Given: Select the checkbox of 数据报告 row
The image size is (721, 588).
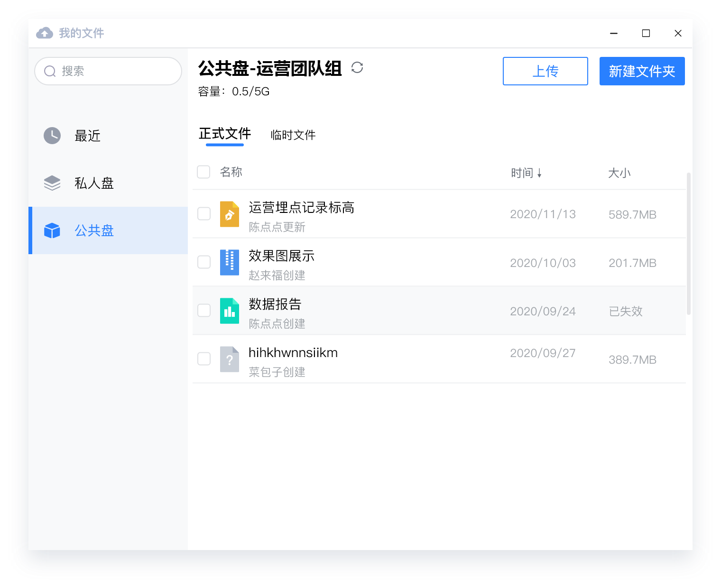Looking at the screenshot, I should click(204, 311).
